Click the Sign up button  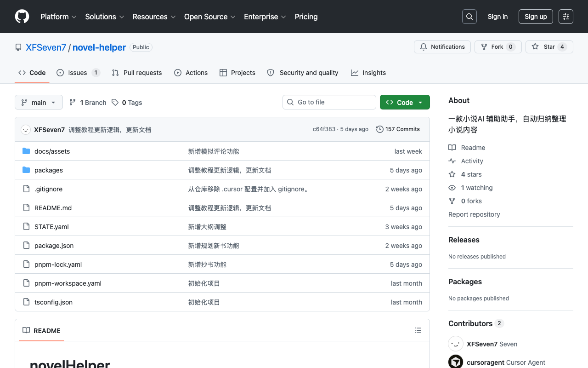pyautogui.click(x=536, y=17)
